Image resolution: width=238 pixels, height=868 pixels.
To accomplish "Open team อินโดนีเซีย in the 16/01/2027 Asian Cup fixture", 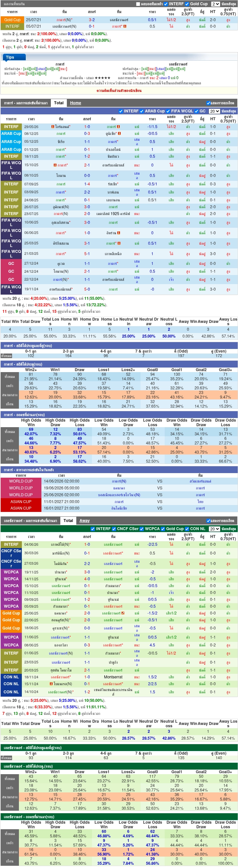I will coord(119,508).
